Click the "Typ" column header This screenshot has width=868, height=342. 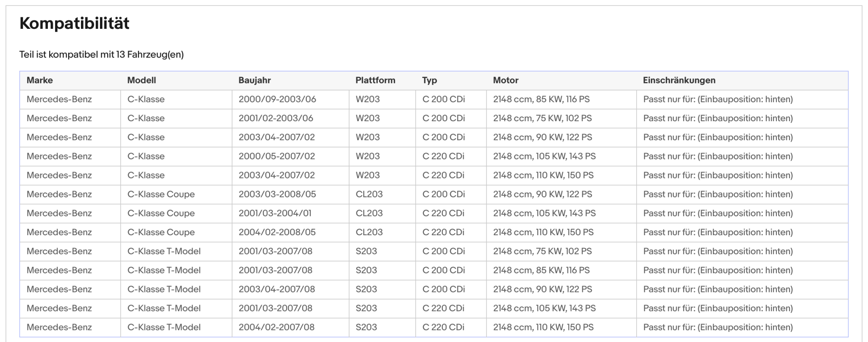tap(429, 80)
